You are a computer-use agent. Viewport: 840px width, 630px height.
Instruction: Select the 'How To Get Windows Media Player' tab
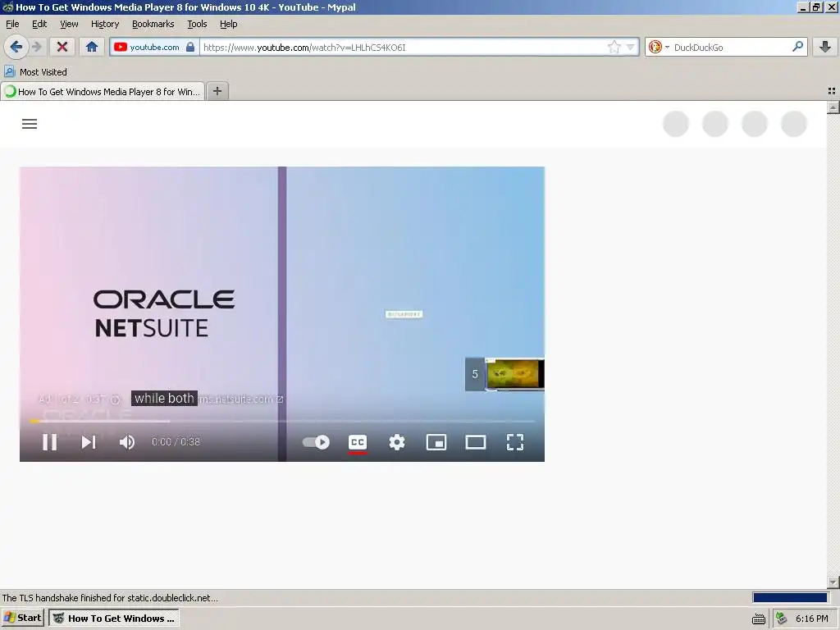click(x=103, y=92)
